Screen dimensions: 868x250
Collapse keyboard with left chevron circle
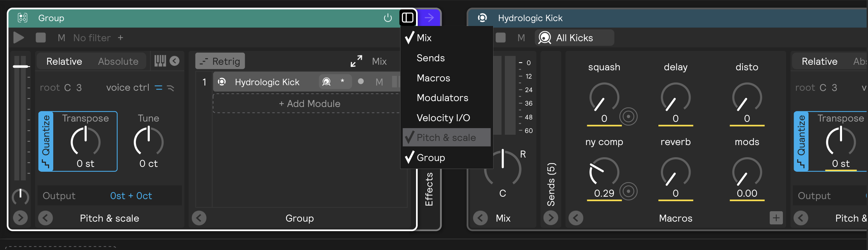pyautogui.click(x=175, y=61)
